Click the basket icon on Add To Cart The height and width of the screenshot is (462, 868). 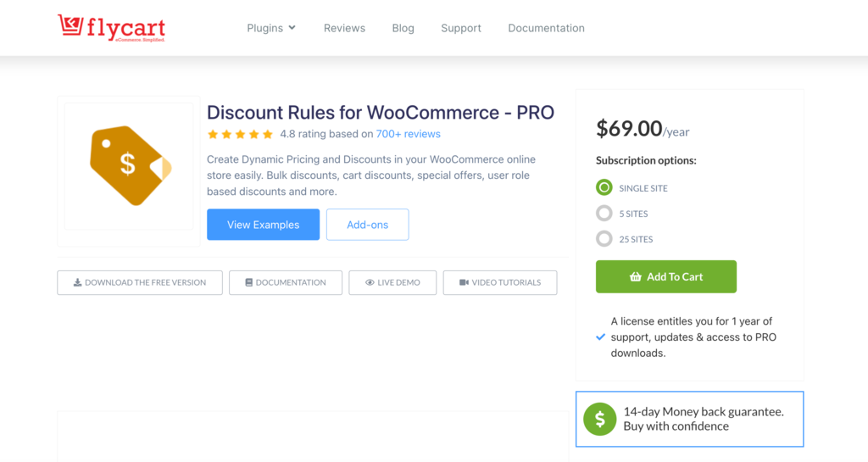[636, 277]
